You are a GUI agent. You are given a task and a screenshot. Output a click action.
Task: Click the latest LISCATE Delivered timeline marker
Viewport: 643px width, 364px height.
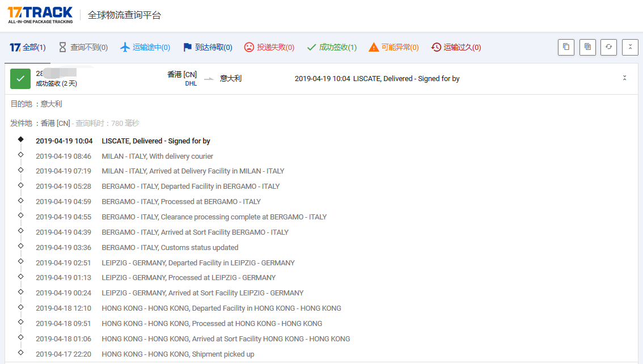click(21, 139)
